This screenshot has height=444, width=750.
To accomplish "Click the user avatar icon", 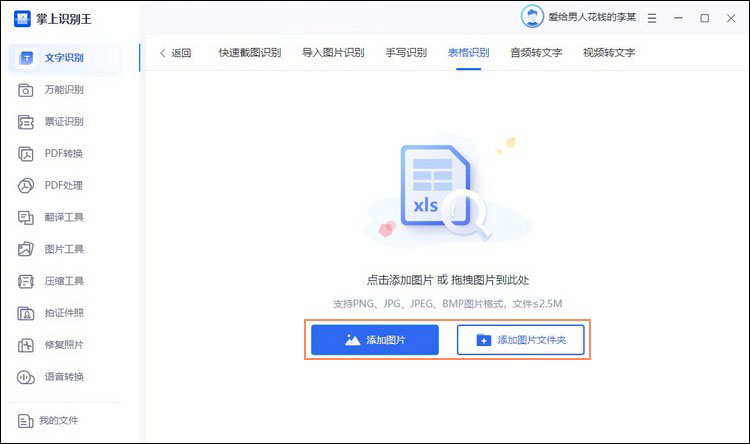I will 532,17.
